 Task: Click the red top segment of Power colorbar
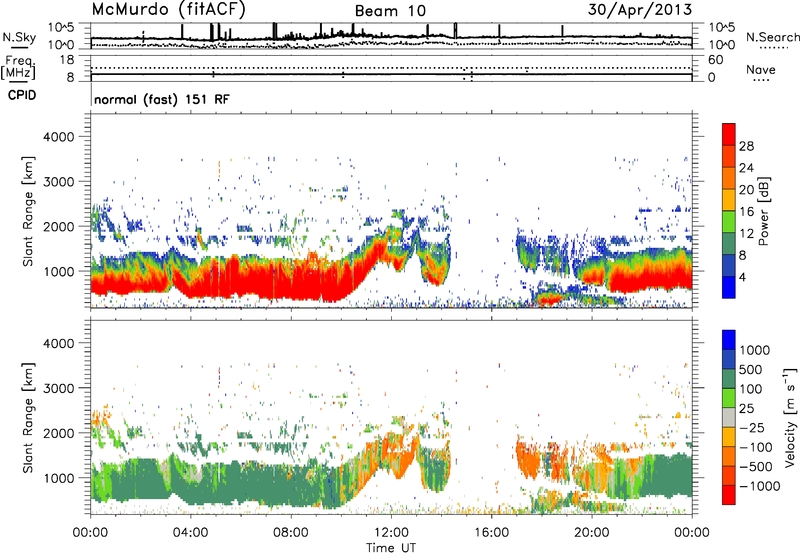coord(729,135)
